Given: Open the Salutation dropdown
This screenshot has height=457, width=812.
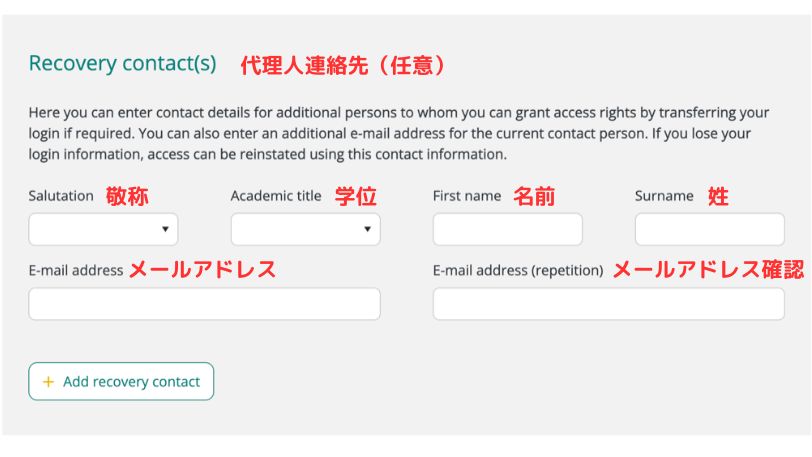Looking at the screenshot, I should pyautogui.click(x=103, y=230).
